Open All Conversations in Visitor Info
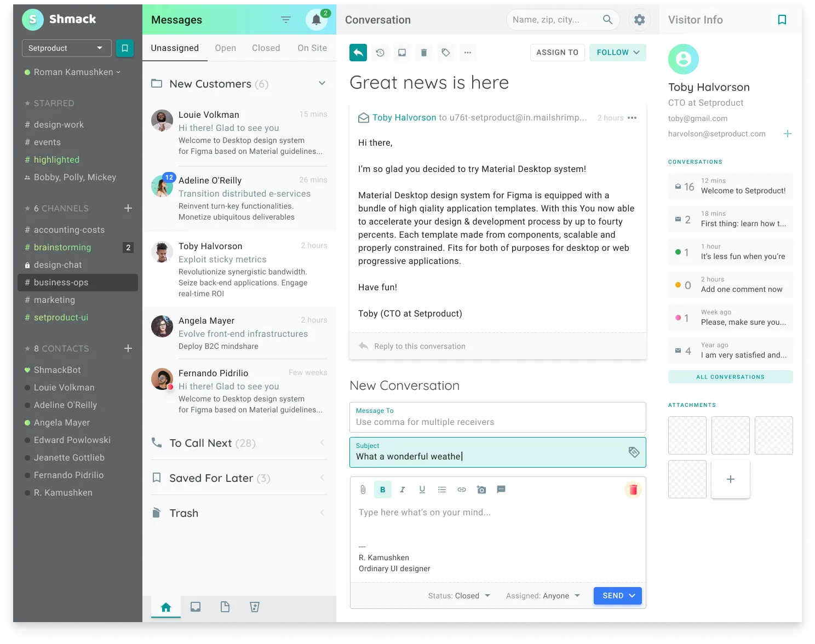 coord(730,377)
